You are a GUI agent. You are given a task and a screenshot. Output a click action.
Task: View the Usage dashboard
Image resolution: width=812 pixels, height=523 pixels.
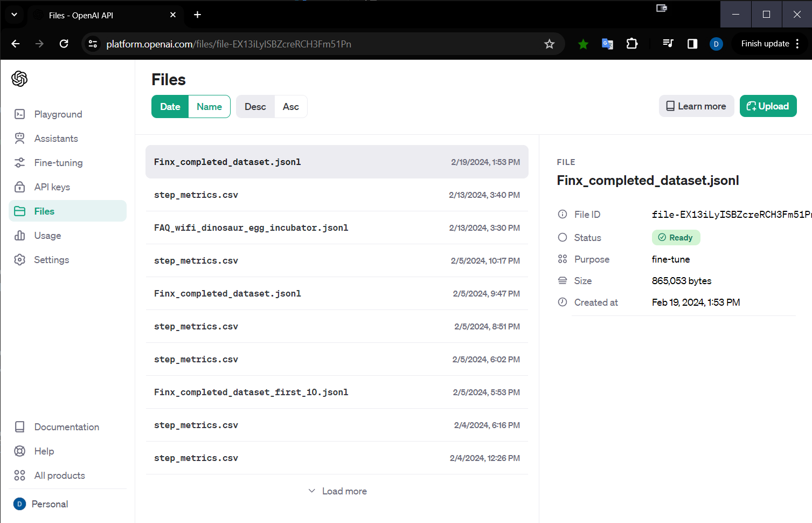point(47,235)
